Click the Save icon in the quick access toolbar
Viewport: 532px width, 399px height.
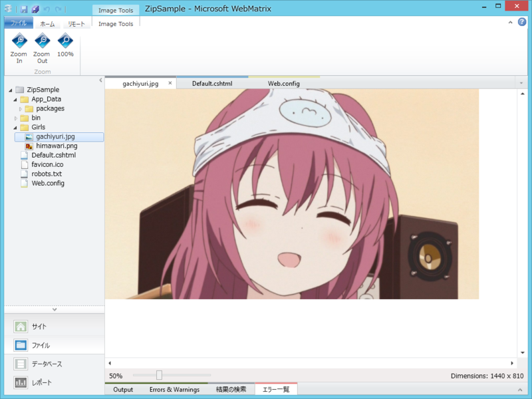[24, 9]
